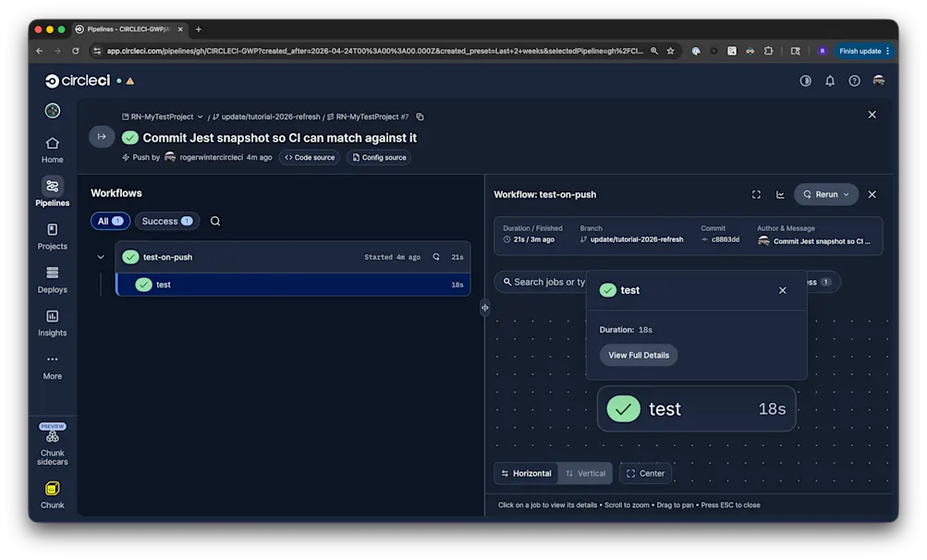The width and height of the screenshot is (927, 560).
Task: Click the 21s / 3m ago duration
Action: [x=534, y=239]
